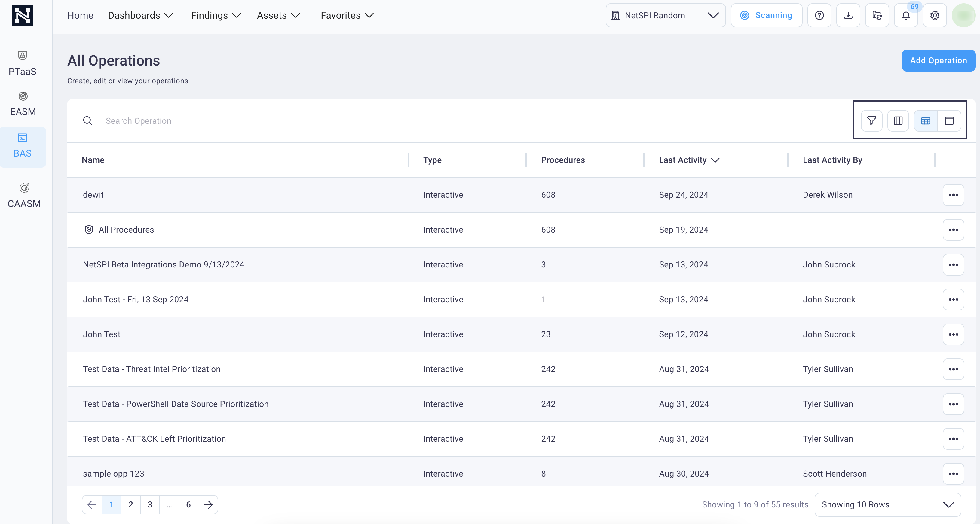Navigate to page 2 of operations
Viewport: 980px width, 524px height.
[130, 504]
